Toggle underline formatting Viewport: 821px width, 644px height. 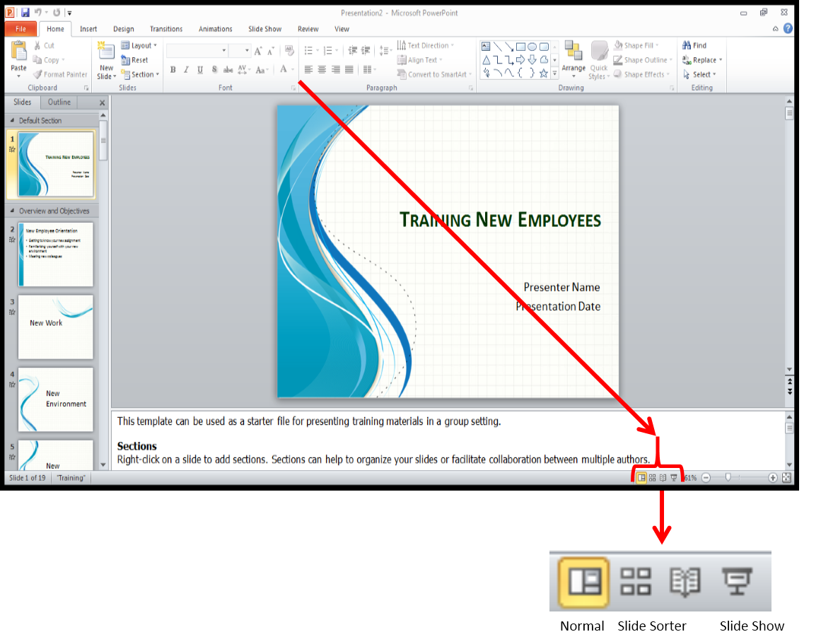(200, 70)
